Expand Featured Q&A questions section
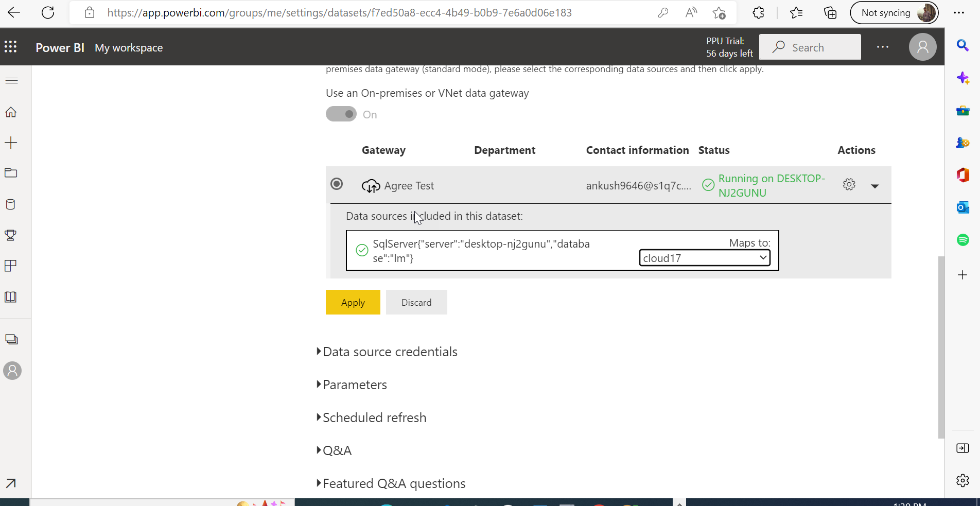This screenshot has width=980, height=506. pos(391,483)
